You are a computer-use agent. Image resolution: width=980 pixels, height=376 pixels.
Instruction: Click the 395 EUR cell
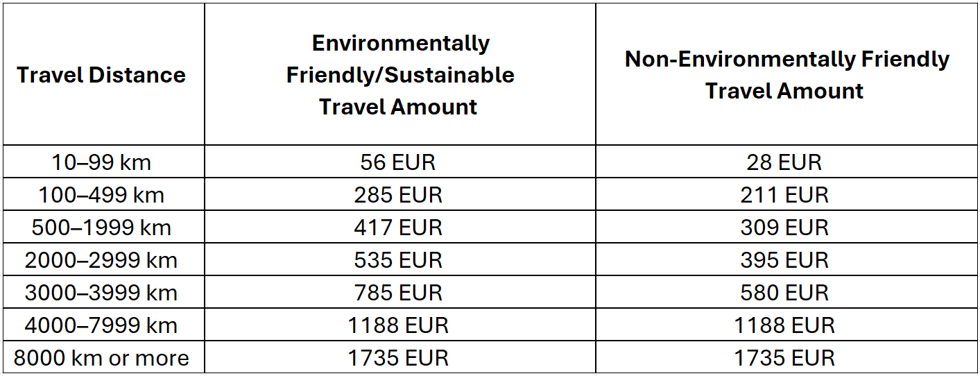click(x=786, y=259)
